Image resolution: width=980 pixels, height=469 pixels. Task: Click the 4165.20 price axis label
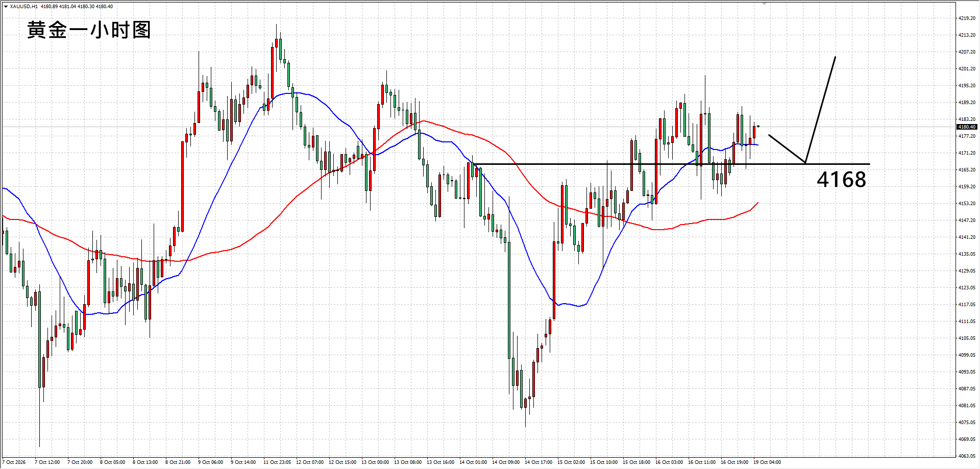(x=967, y=170)
